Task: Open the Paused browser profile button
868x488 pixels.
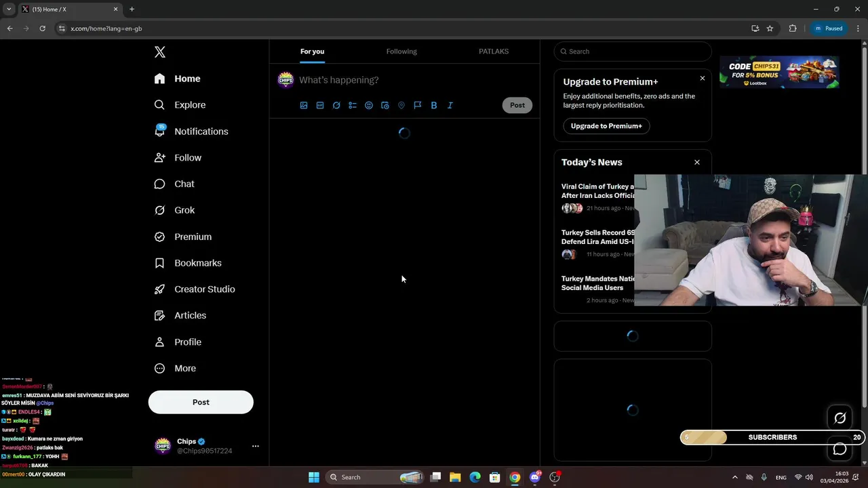Action: 829,28
